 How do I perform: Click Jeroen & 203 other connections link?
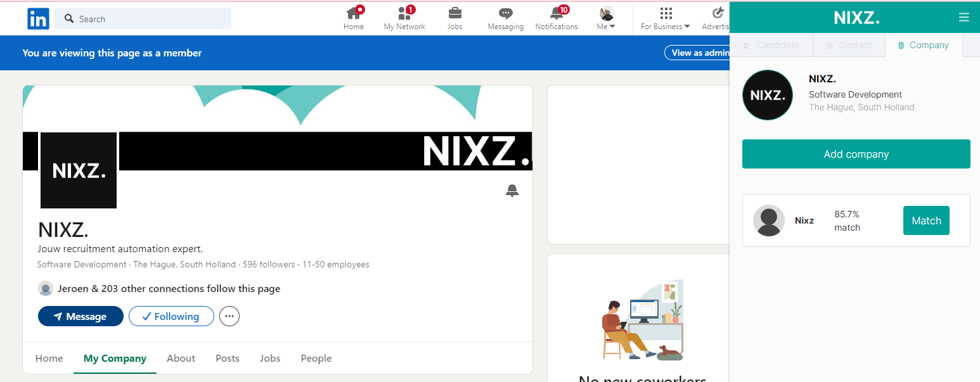169,288
